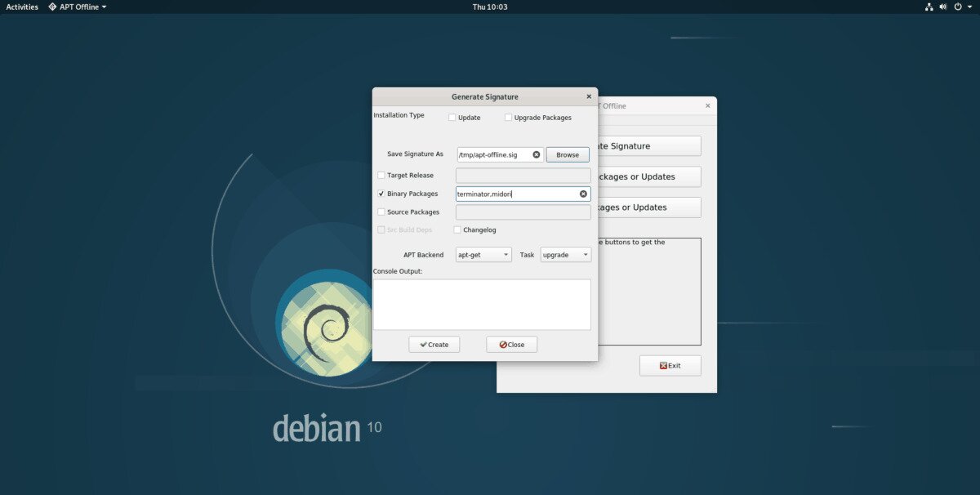Click the network status icon in top bar
This screenshot has width=980, height=495.
click(929, 7)
